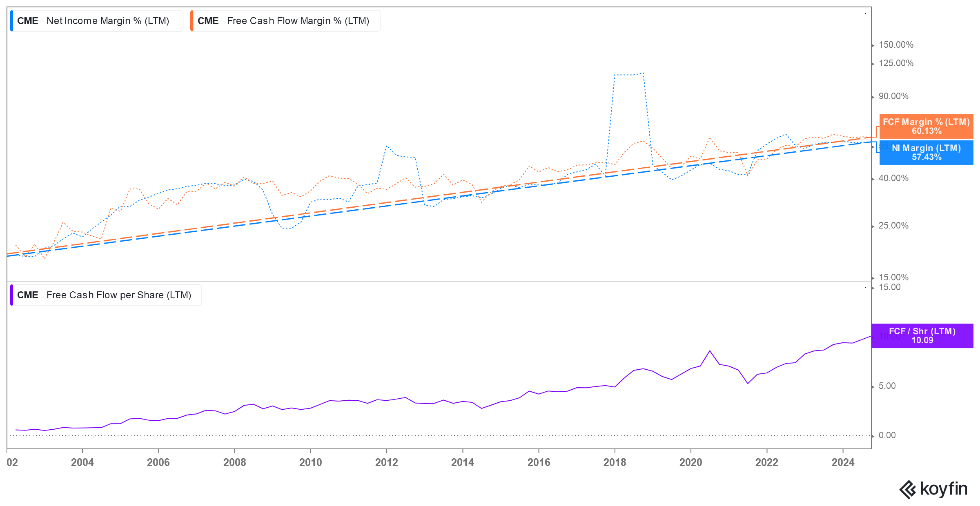
Task: Click the 2004 x-axis label
Action: coord(82,462)
